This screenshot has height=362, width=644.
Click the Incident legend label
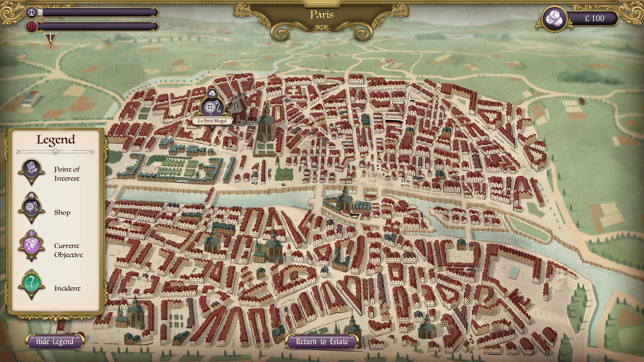tap(67, 288)
